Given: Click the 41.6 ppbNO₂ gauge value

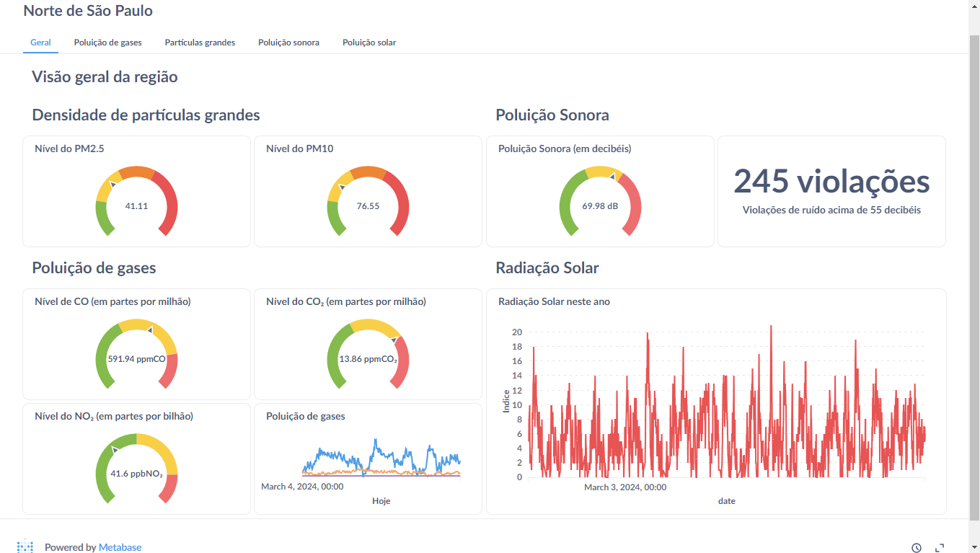Looking at the screenshot, I should click(x=136, y=474).
